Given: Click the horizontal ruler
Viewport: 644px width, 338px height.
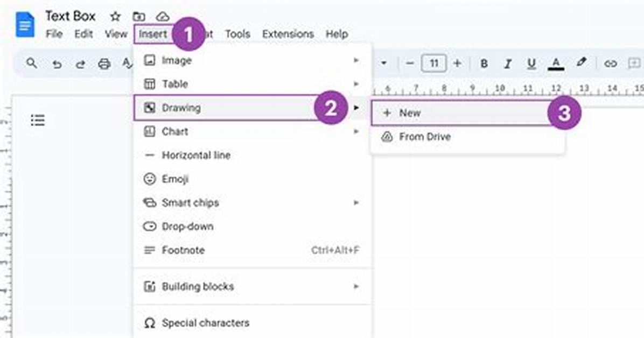Looking at the screenshot, I should pyautogui.click(x=508, y=89).
